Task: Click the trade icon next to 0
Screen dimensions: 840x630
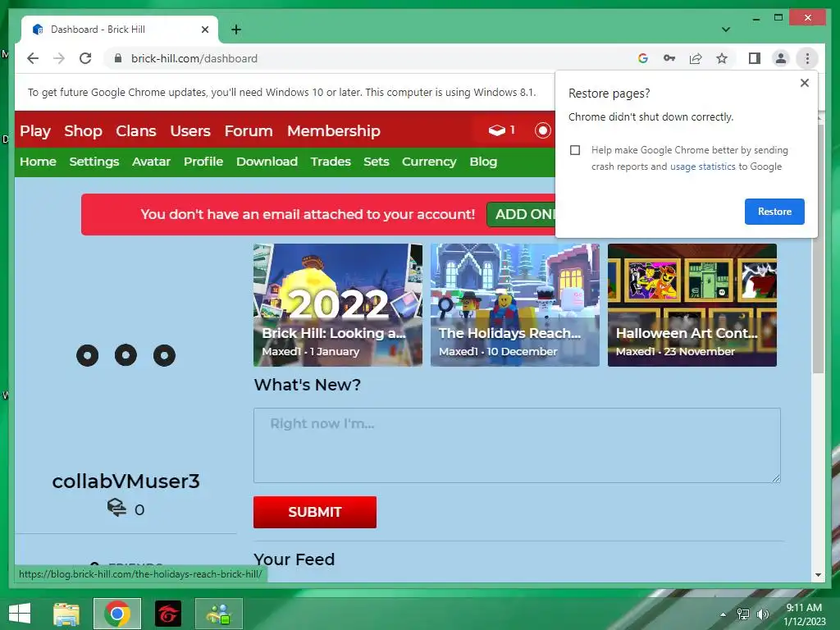Action: click(x=116, y=507)
